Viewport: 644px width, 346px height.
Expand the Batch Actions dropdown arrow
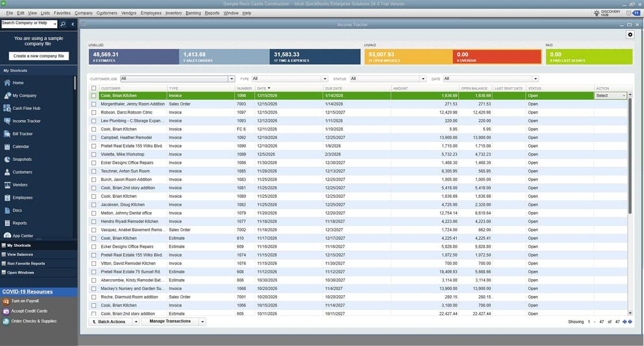[x=136, y=321]
